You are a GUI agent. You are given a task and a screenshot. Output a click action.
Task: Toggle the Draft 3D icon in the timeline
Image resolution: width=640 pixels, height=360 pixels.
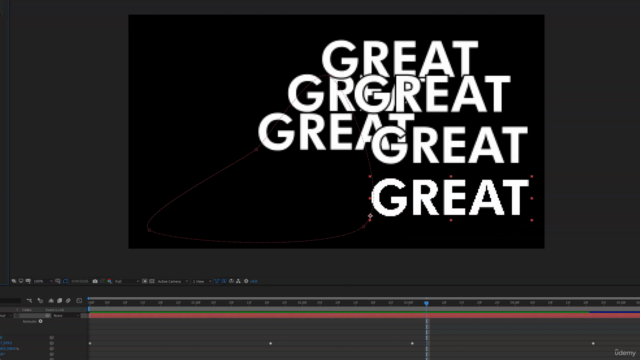click(40, 301)
